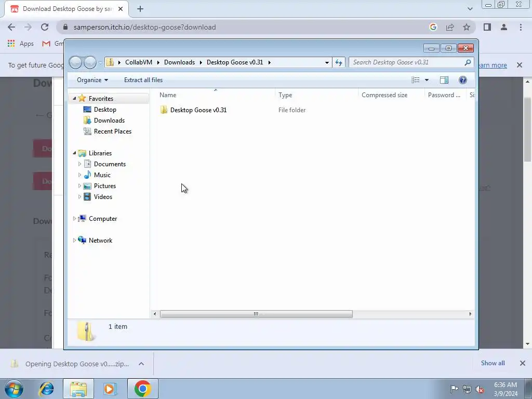
Task: Open Windows Media Player from taskbar
Action: click(x=110, y=389)
